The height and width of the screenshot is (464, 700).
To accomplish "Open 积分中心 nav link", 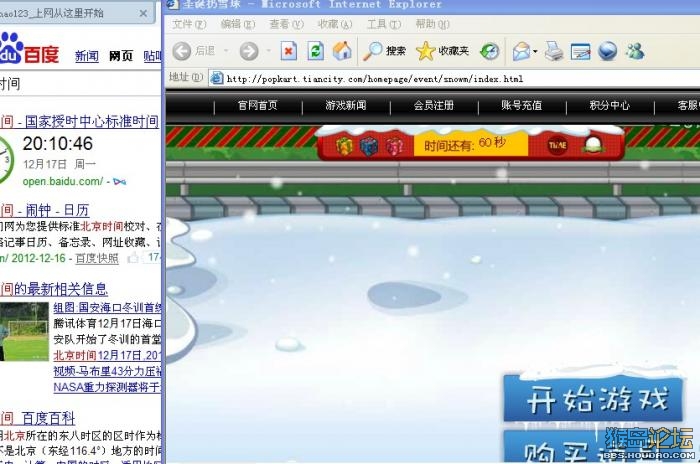I will [x=610, y=105].
